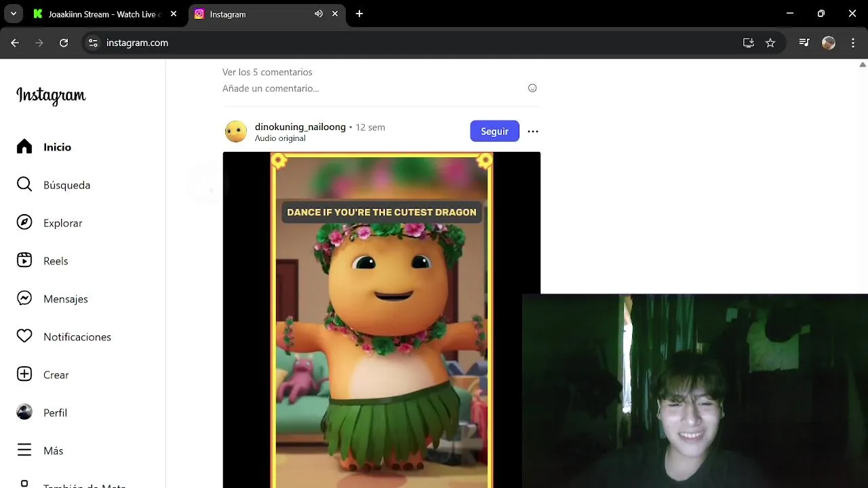View site information icon in address bar
The height and width of the screenshot is (488, 868).
pyautogui.click(x=93, y=43)
